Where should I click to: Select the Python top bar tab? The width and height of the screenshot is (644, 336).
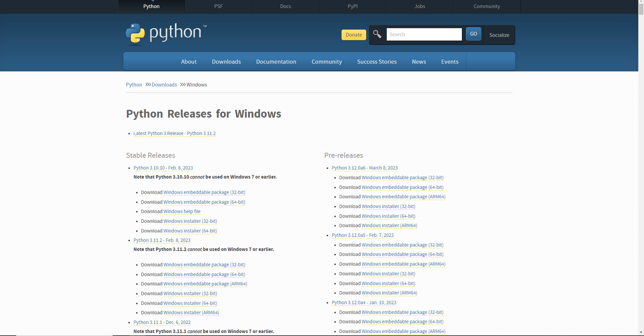pyautogui.click(x=151, y=7)
